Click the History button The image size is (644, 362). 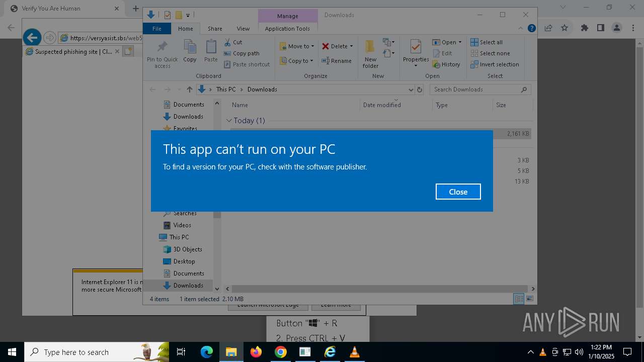coord(446,64)
